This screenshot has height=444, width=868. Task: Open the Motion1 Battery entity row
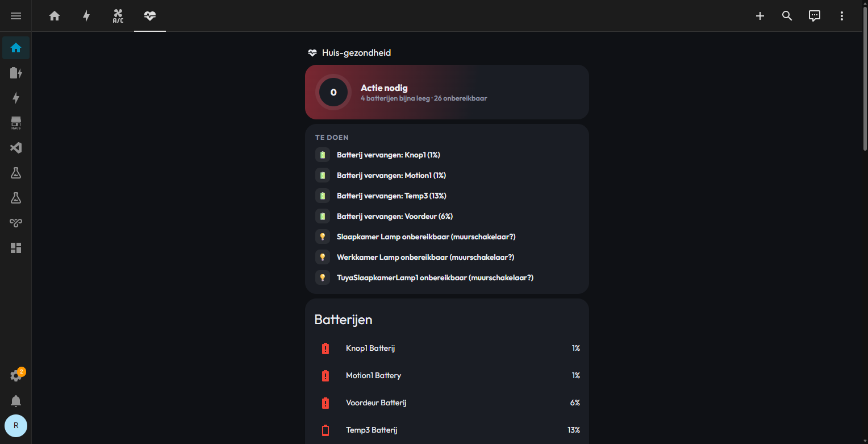[x=447, y=375]
